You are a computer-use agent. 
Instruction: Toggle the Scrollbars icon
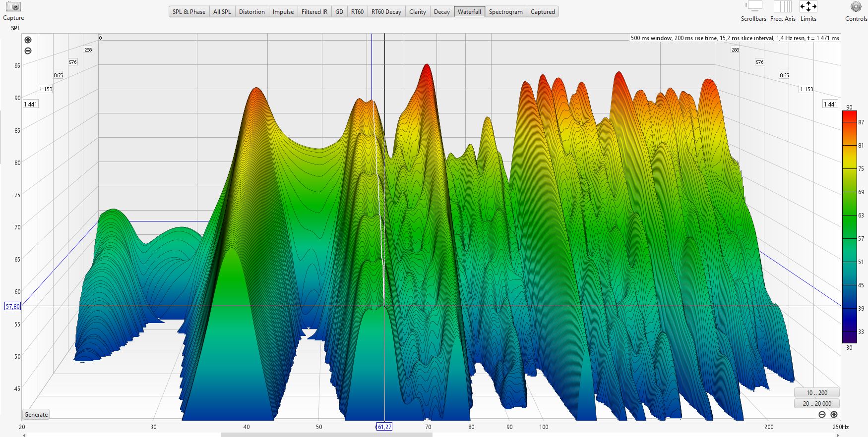coord(753,7)
